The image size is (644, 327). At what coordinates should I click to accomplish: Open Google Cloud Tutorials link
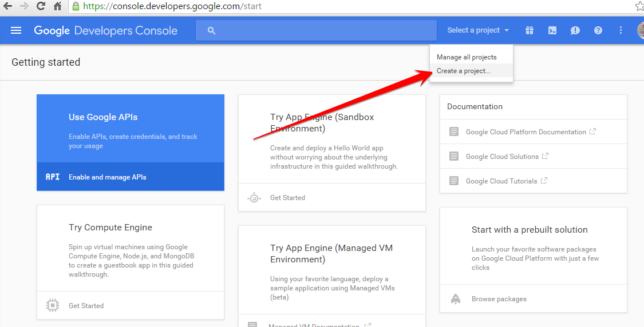501,181
